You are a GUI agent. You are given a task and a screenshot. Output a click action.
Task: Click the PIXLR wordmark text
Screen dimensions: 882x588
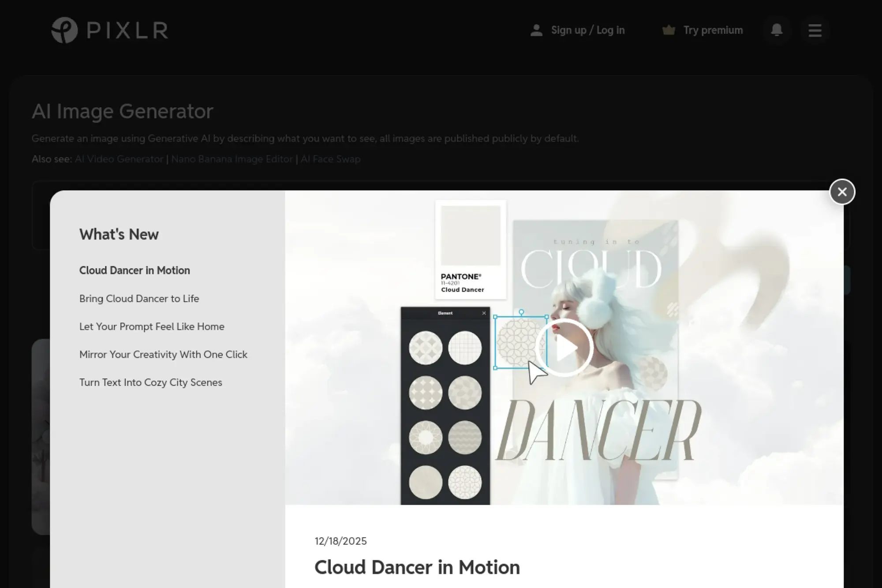127,30
